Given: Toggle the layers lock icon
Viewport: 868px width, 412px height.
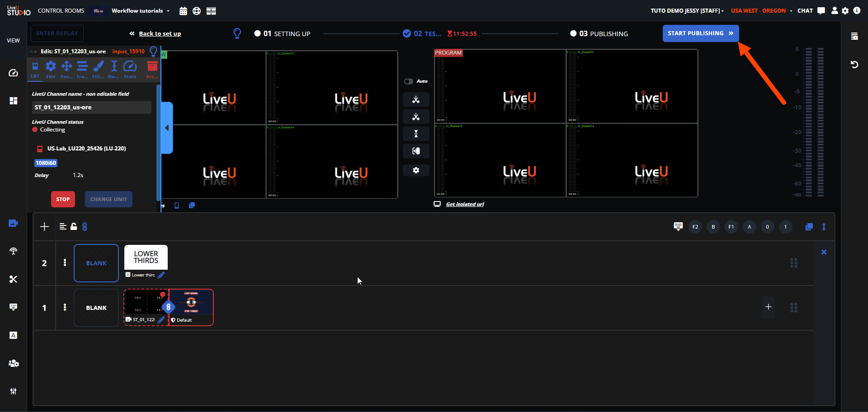Looking at the screenshot, I should click(x=74, y=226).
